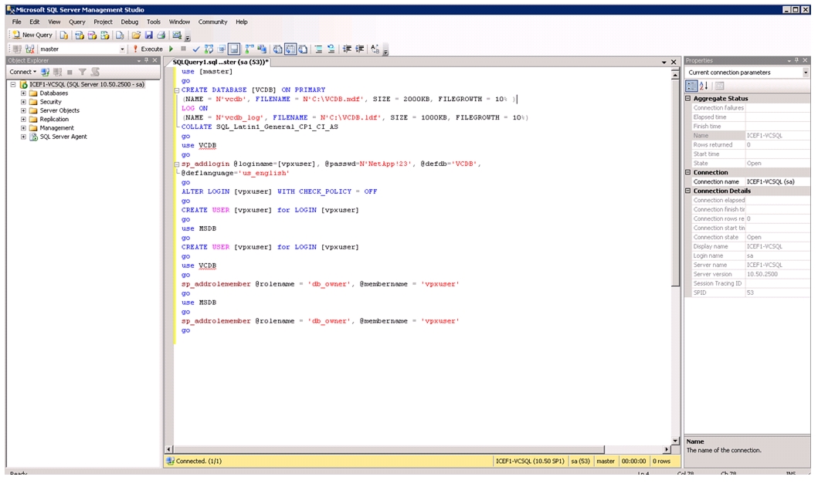The image size is (818, 504).
Task: Click the green Debug play icon
Action: (171, 49)
